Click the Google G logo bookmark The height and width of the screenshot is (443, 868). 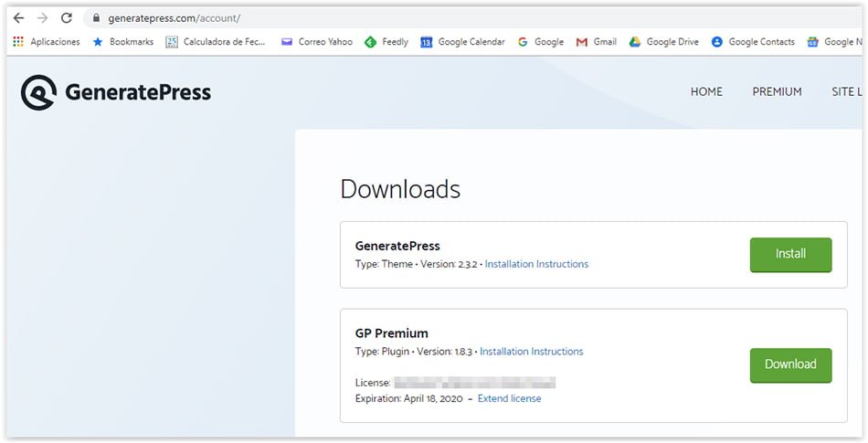[523, 41]
